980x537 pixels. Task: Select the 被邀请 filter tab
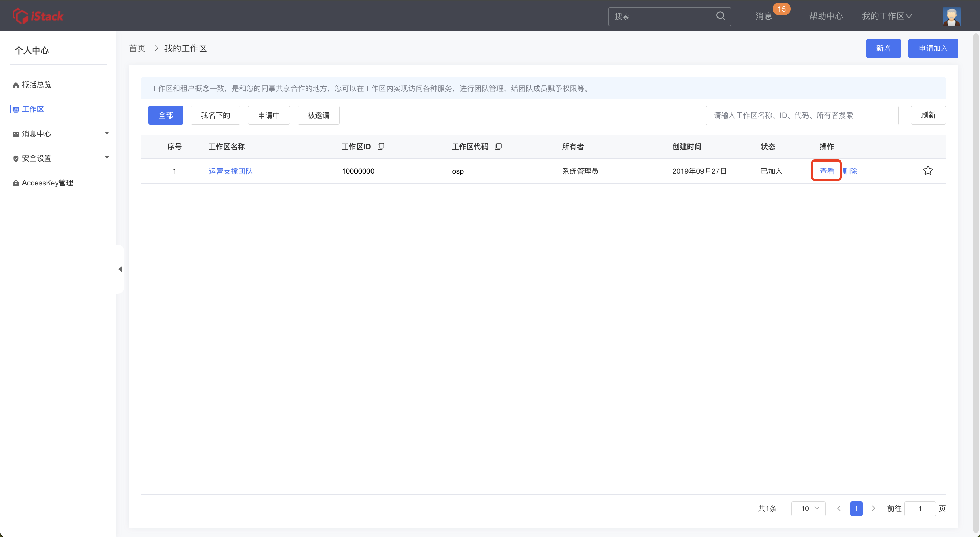click(318, 115)
